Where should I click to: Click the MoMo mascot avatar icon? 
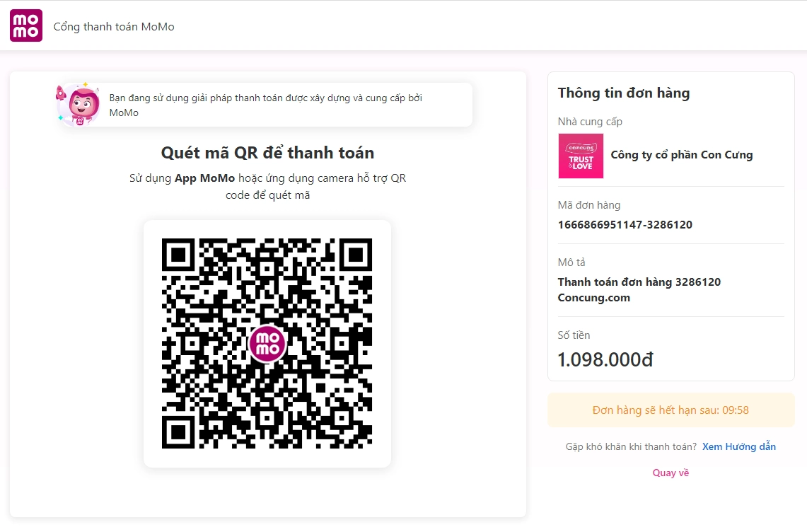point(78,105)
